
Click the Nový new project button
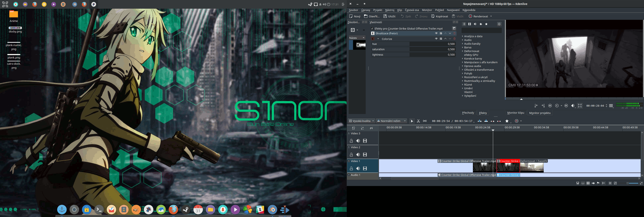355,17
